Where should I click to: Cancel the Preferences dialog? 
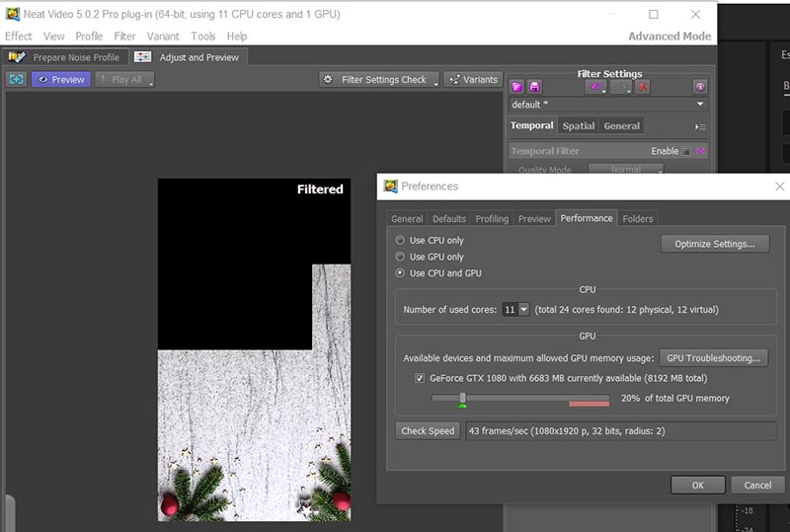pos(757,486)
